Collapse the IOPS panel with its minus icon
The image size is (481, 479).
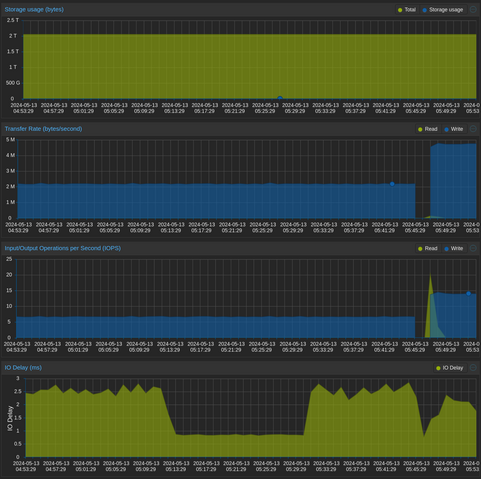click(x=473, y=248)
